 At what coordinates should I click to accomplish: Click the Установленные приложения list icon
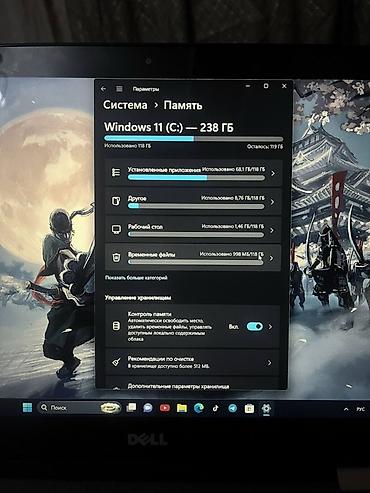[116, 172]
